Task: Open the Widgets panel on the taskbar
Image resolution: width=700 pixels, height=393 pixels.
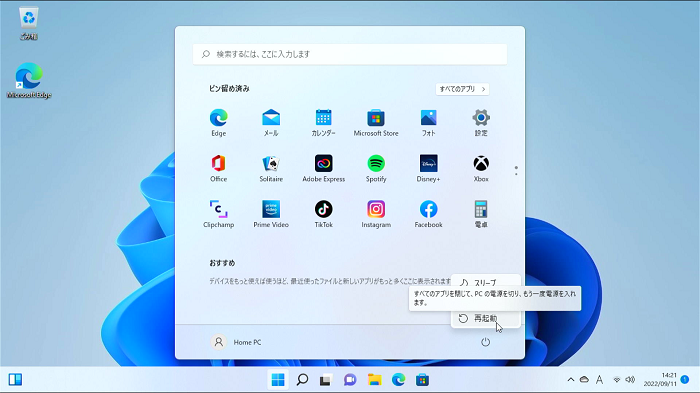Action: coord(15,380)
